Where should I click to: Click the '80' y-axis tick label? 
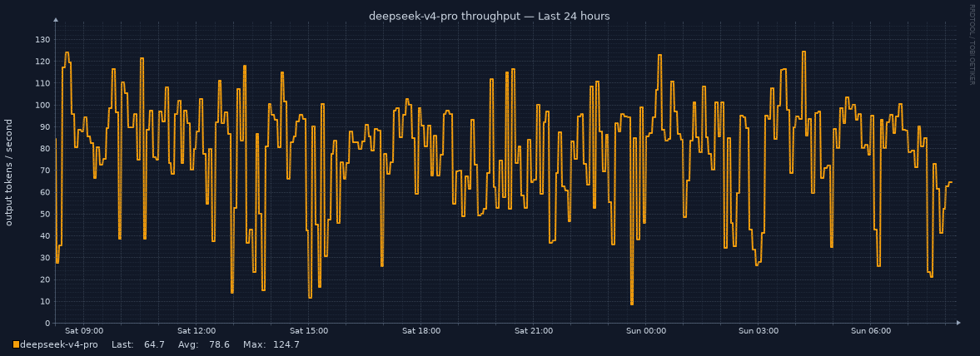[x=46, y=149]
